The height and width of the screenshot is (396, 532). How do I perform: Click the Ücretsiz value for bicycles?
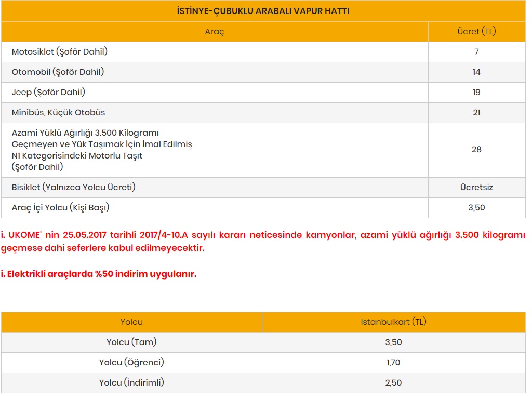(476, 187)
